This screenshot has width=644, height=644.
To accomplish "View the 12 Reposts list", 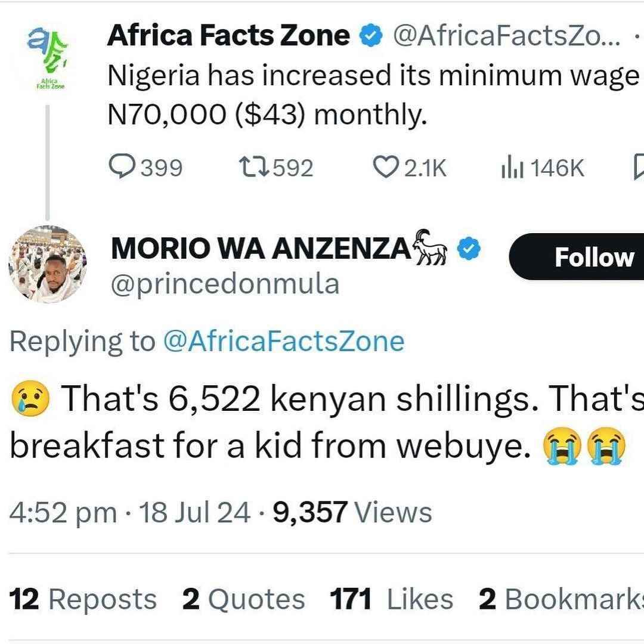I will click(x=83, y=599).
